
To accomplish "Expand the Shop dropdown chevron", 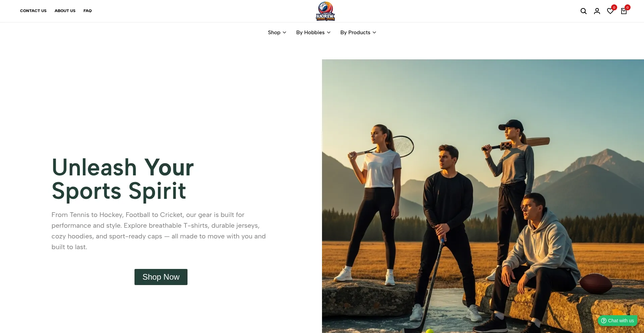I will tap(284, 33).
